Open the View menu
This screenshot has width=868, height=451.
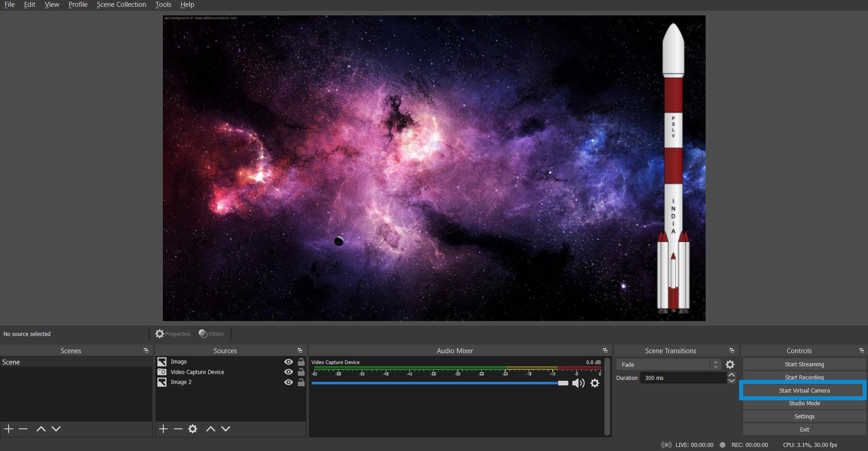pyautogui.click(x=52, y=5)
